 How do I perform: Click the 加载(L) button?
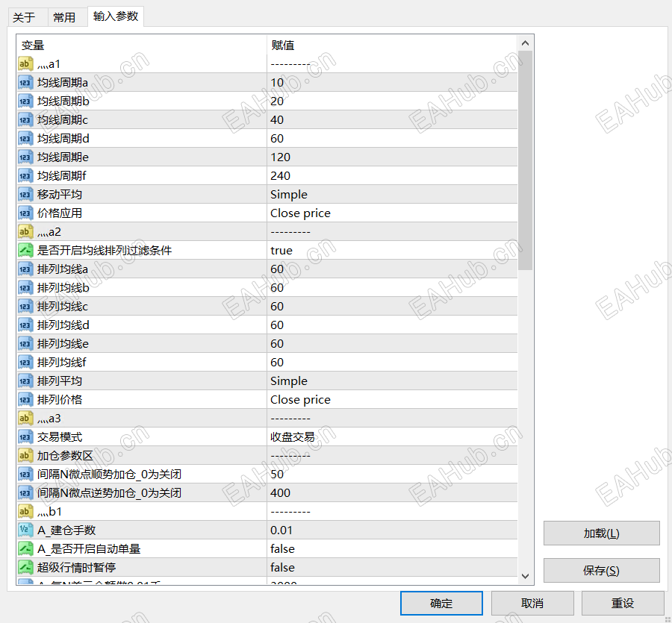click(x=601, y=533)
